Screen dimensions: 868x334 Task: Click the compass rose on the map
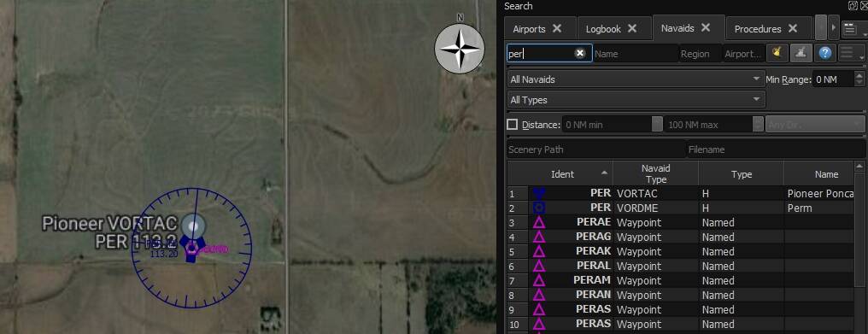click(460, 49)
